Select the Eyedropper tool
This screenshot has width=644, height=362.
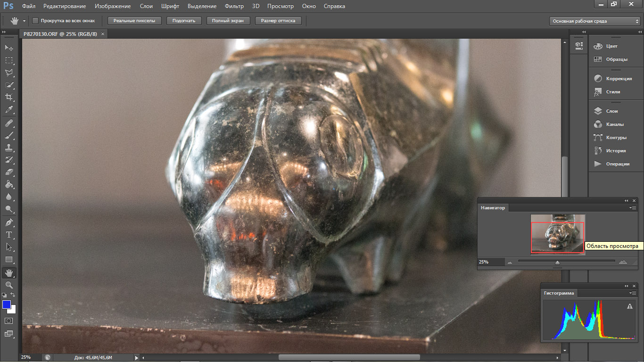(x=9, y=110)
